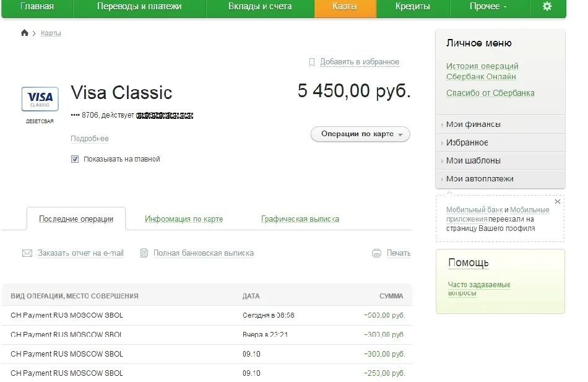Image resolution: width=588 pixels, height=382 pixels.
Task: Uncheck Показывать на главной
Action: coord(75,158)
